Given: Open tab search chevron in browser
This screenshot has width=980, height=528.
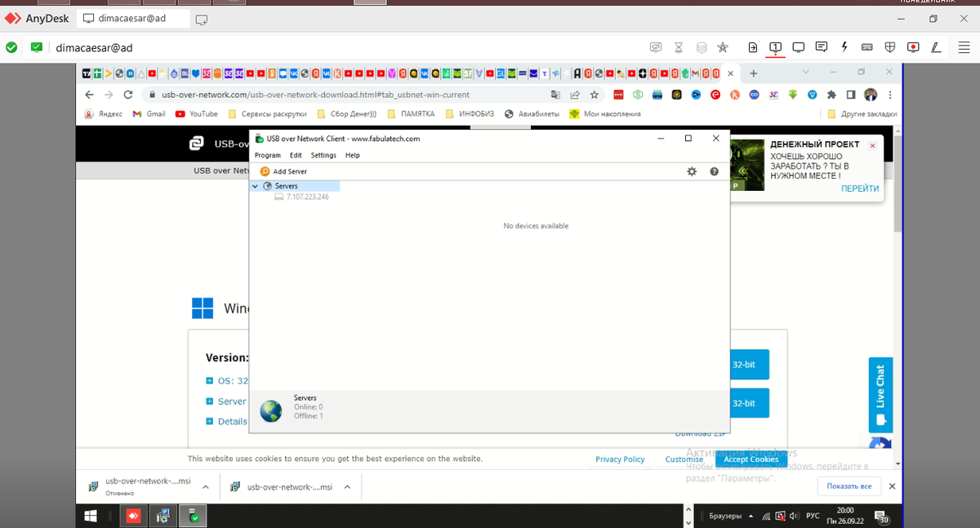Looking at the screenshot, I should point(806,73).
